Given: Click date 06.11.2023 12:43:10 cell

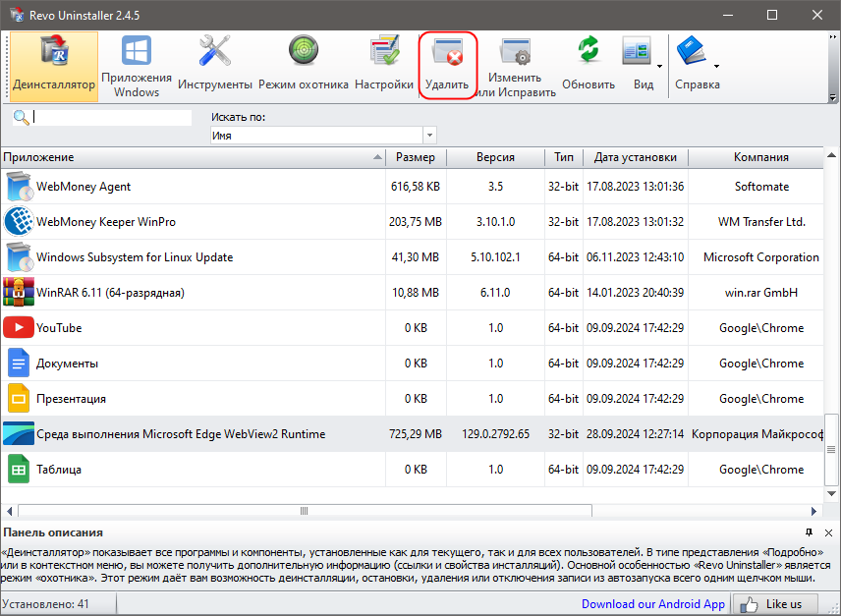Looking at the screenshot, I should tap(636, 257).
